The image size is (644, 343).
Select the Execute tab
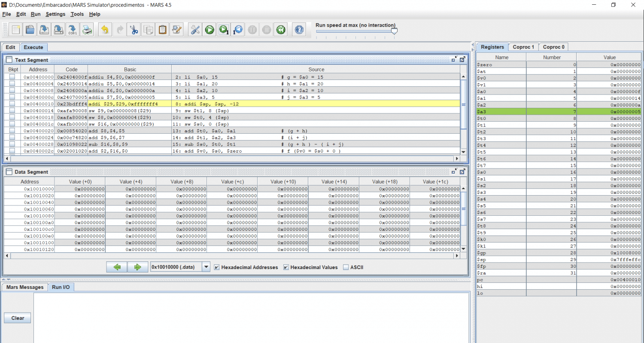33,47
